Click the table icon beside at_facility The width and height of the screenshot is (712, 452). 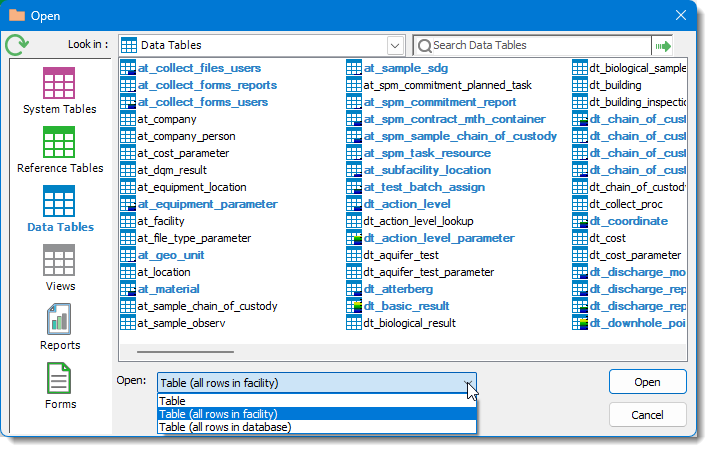(128, 221)
